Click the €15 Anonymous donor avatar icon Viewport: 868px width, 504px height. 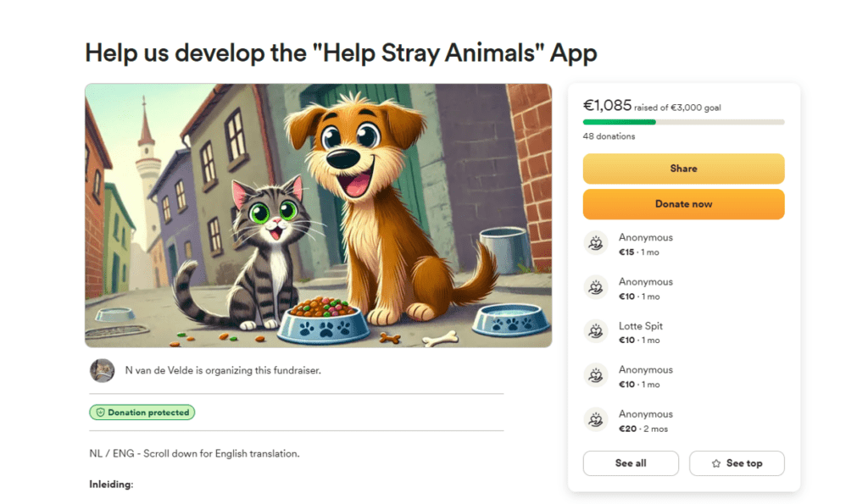coord(597,243)
